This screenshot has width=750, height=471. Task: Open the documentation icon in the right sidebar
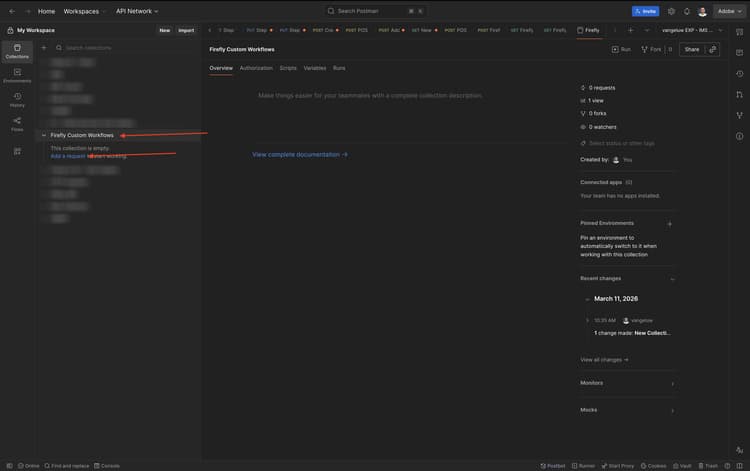click(x=739, y=32)
